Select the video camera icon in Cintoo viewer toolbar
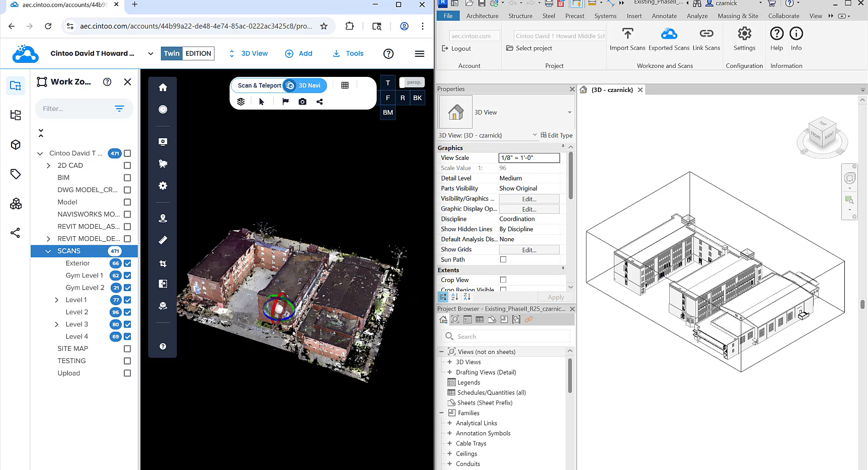Image resolution: width=868 pixels, height=470 pixels. tap(163, 163)
